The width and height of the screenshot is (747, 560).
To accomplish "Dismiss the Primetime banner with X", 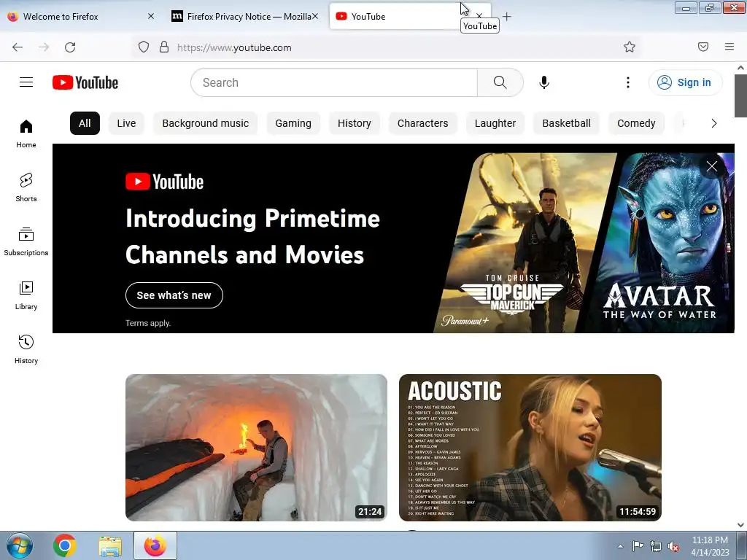I will coord(712,166).
